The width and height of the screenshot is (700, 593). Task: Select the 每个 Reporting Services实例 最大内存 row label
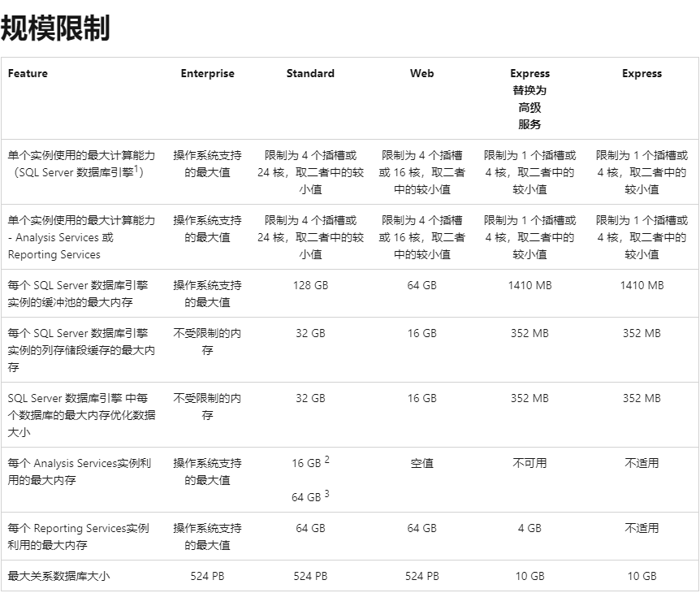[78, 537]
